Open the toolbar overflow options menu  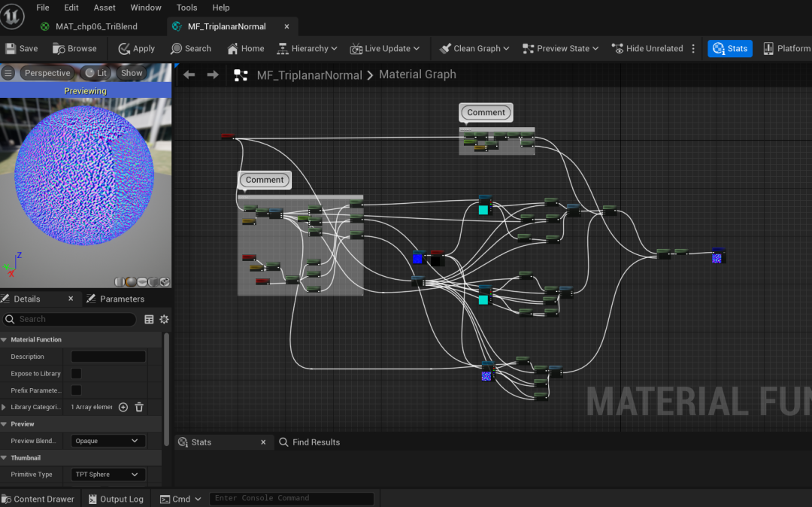click(x=693, y=48)
